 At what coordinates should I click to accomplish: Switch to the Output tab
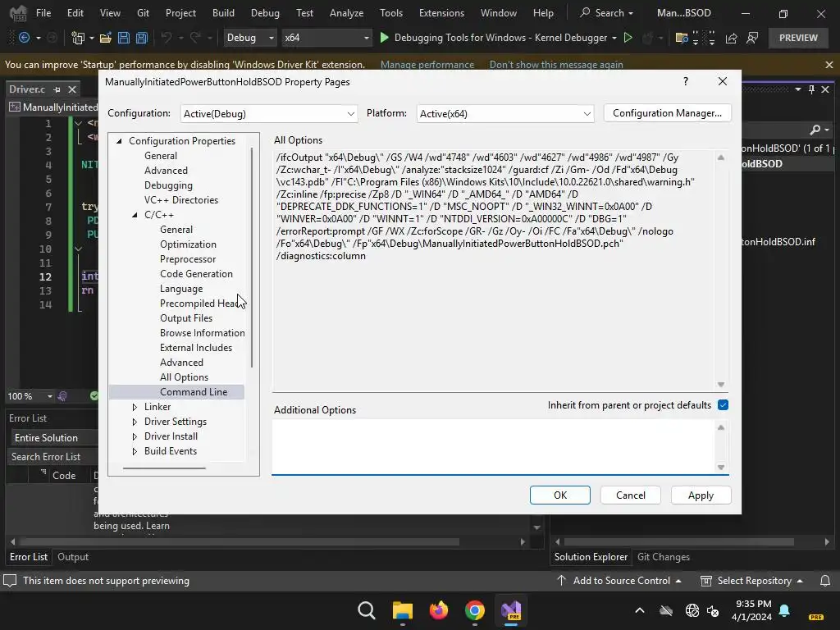[x=73, y=557]
